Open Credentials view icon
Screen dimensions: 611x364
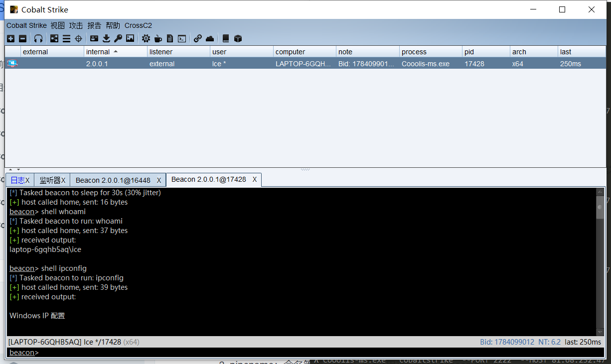tap(94, 38)
